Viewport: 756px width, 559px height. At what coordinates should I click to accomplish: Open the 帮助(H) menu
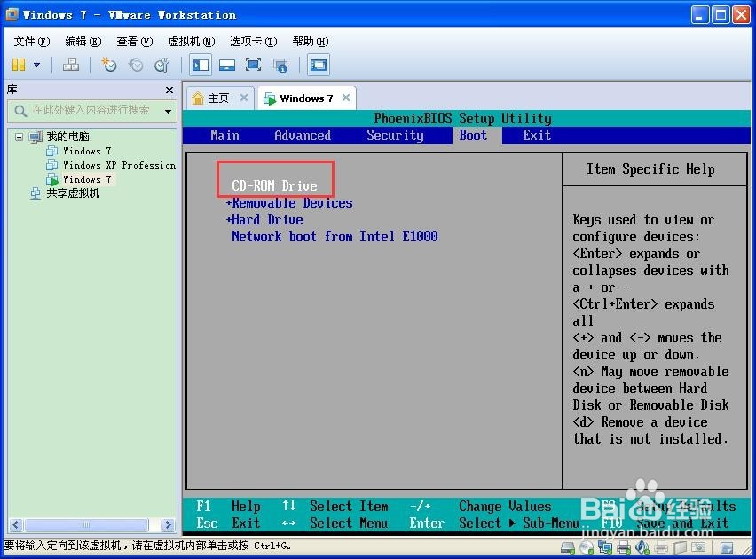click(x=311, y=42)
